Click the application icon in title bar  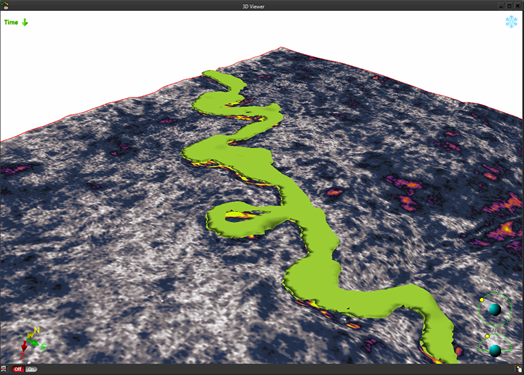(5, 5)
